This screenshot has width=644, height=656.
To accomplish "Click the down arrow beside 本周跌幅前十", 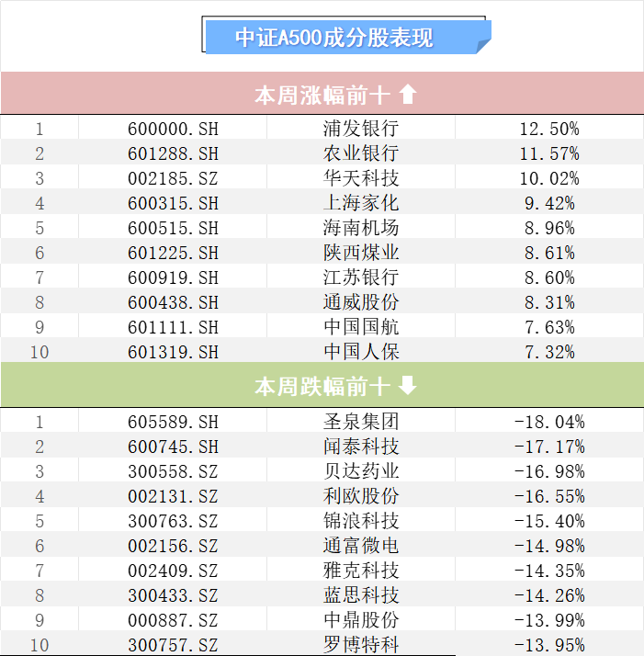I will click(408, 387).
